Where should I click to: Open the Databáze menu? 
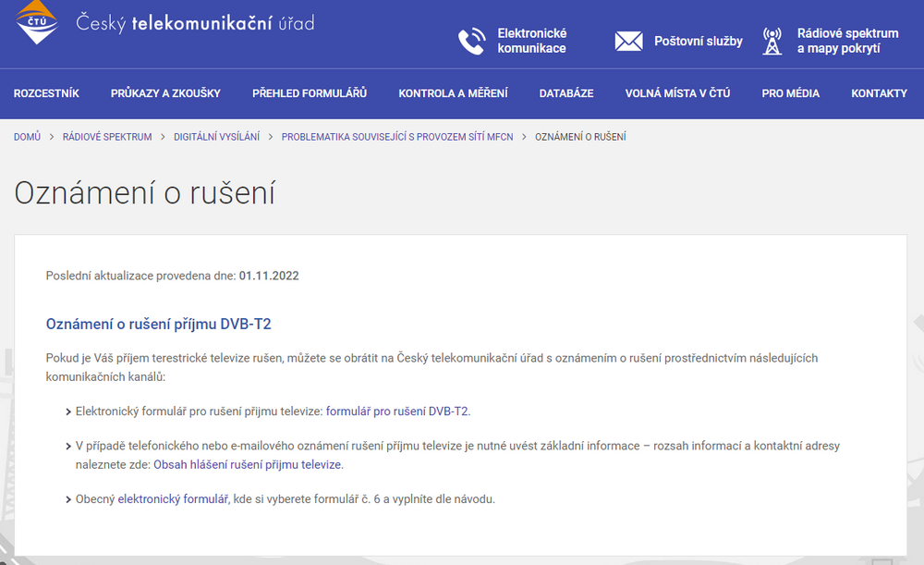pyautogui.click(x=566, y=93)
